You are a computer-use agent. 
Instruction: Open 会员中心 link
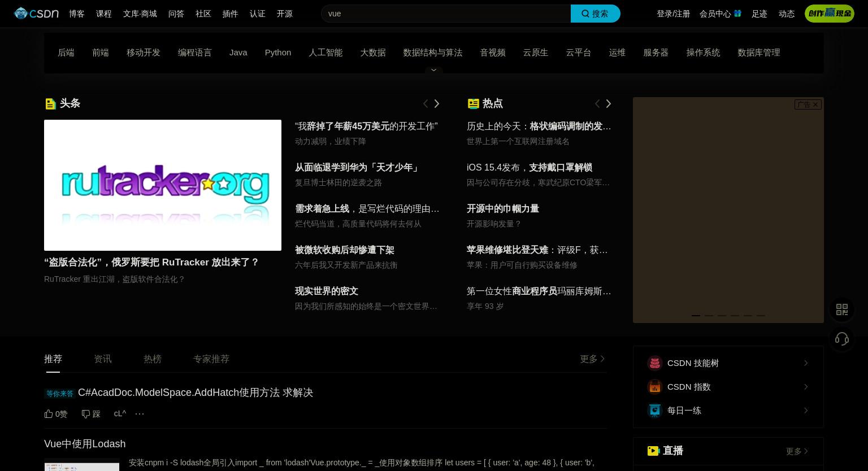pyautogui.click(x=715, y=14)
